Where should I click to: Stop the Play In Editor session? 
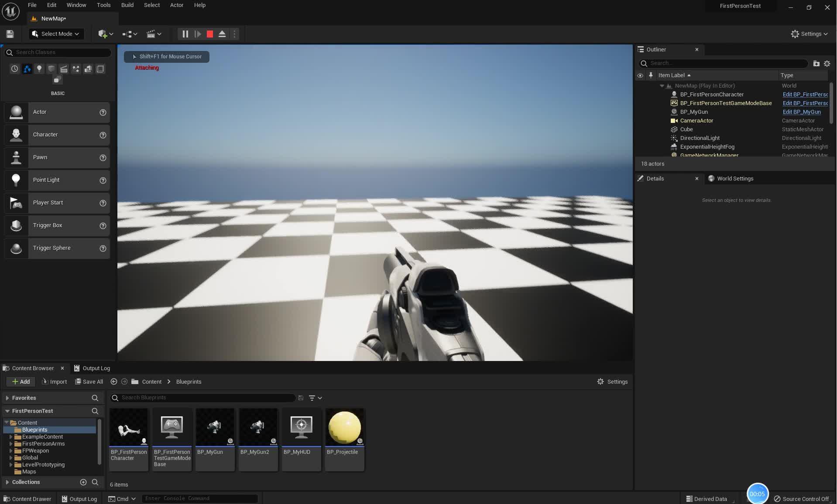point(209,34)
